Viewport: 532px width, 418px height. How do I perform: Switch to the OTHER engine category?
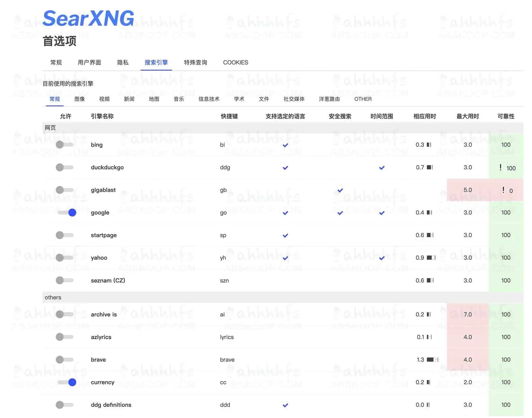362,99
